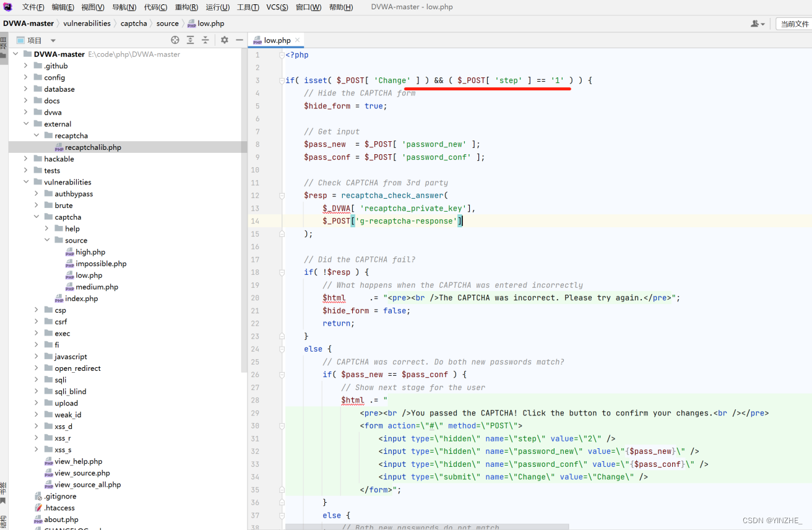Viewport: 812px width, 530px height.
Task: Open project panel settings gear
Action: (225, 40)
